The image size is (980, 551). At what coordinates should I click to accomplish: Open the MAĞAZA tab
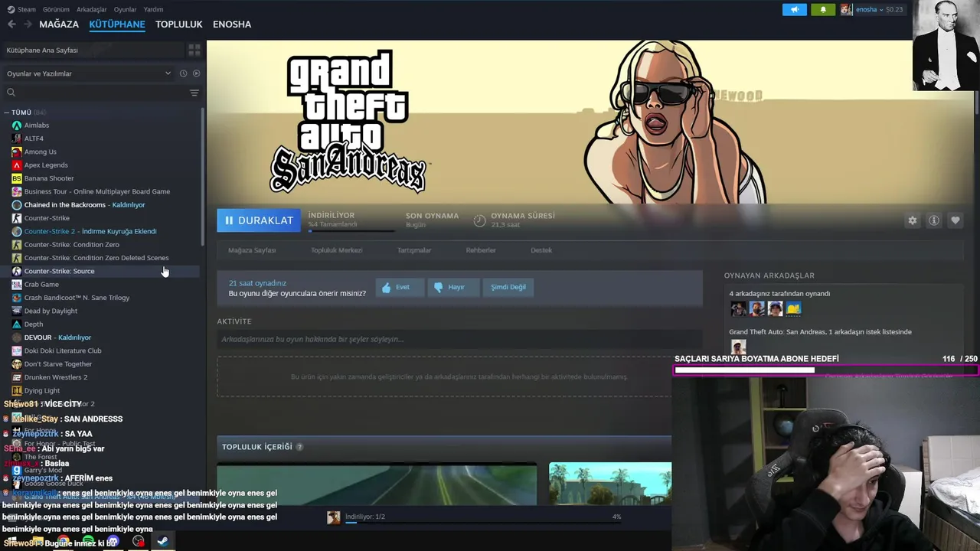[59, 24]
